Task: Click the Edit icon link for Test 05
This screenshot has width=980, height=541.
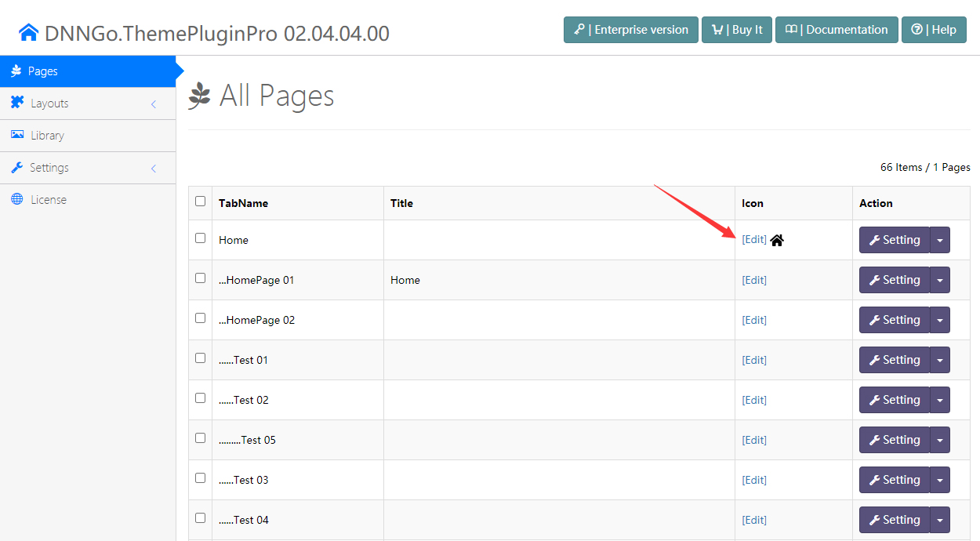Action: (754, 440)
